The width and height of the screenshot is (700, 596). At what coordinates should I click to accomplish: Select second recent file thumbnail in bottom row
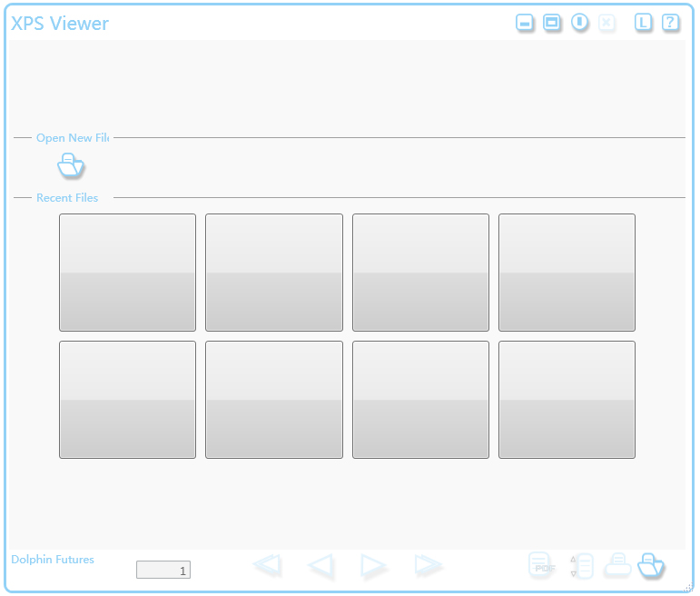pyautogui.click(x=274, y=400)
